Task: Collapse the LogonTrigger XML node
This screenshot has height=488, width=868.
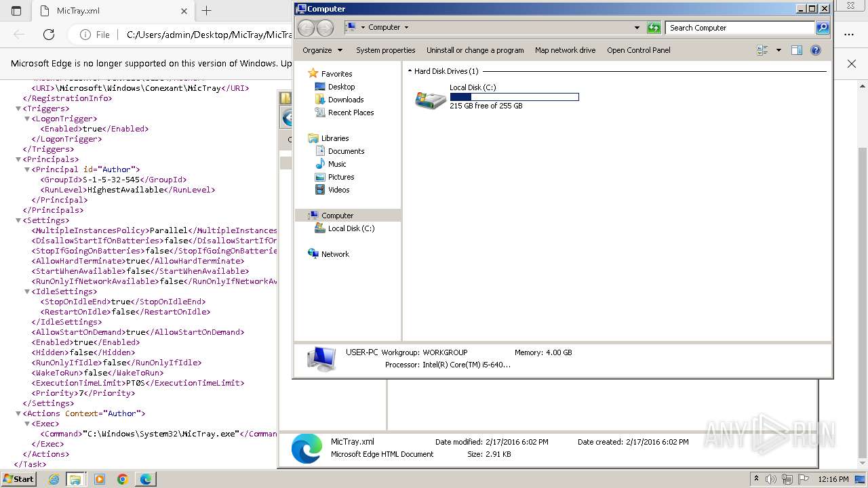Action: 27,119
